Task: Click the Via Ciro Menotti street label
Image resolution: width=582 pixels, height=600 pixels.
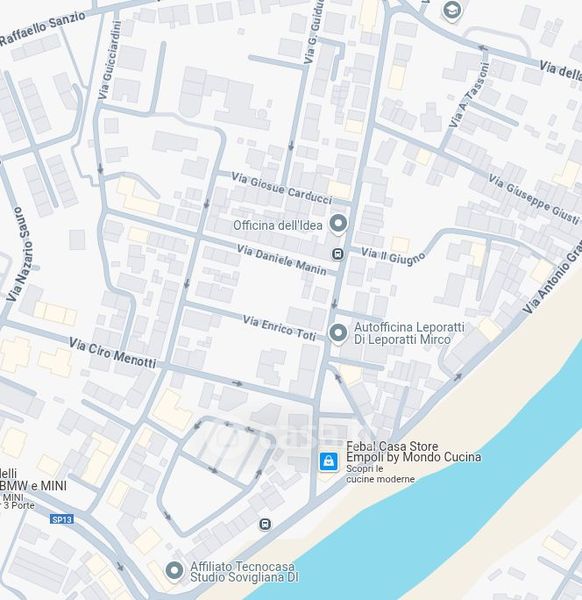Action: pos(112,353)
